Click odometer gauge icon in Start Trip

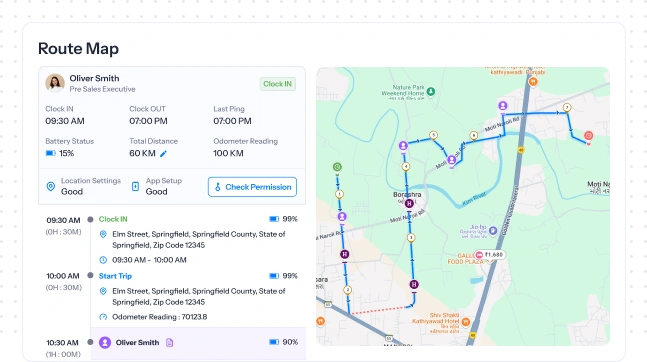pyautogui.click(x=103, y=317)
